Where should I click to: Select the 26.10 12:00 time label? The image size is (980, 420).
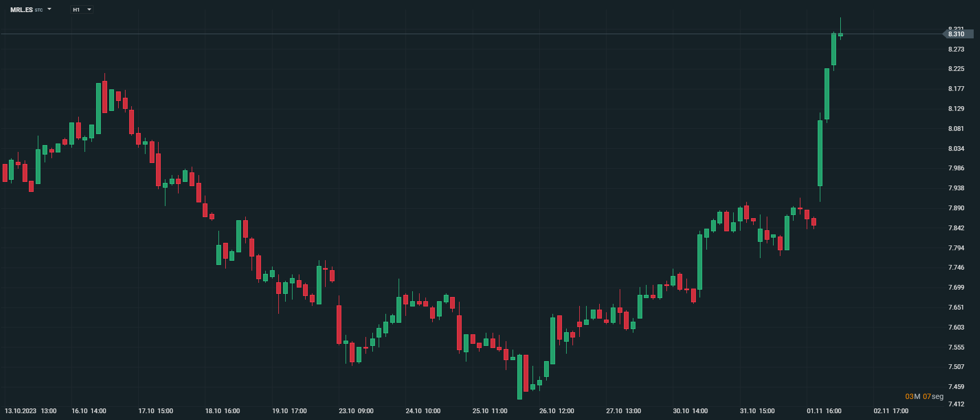pyautogui.click(x=557, y=411)
